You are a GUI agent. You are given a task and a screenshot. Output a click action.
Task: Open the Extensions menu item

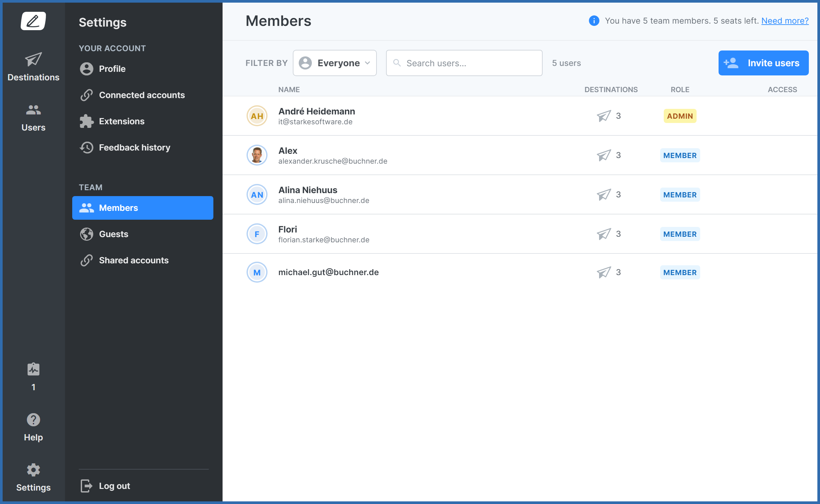[x=121, y=121]
